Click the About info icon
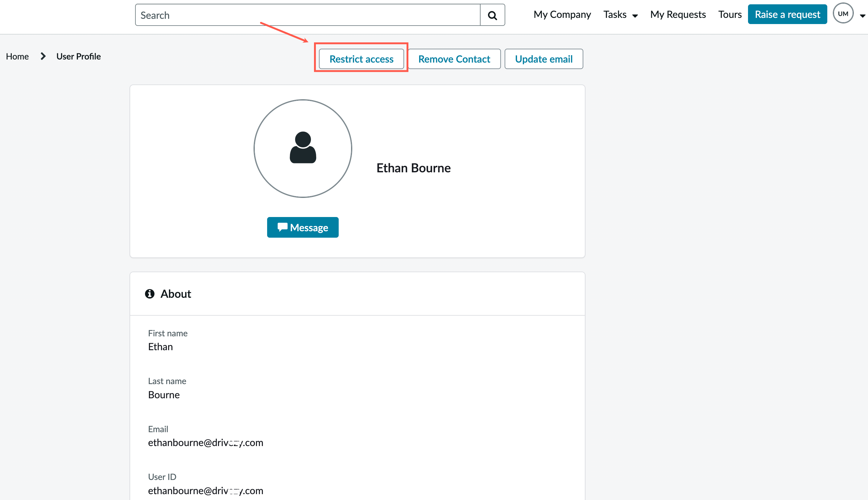Image resolution: width=868 pixels, height=500 pixels. (x=150, y=294)
